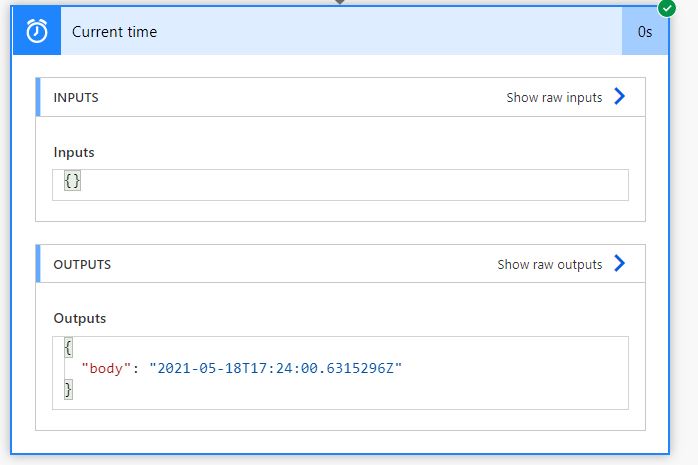Image resolution: width=698 pixels, height=465 pixels.
Task: Click the Outputs label above the JSON
Action: coord(80,318)
